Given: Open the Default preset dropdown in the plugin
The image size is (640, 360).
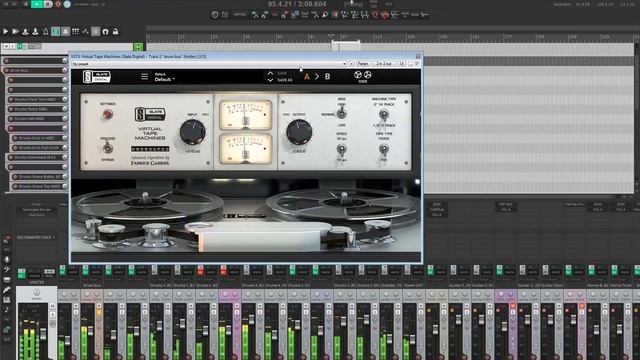Looking at the screenshot, I should pos(164,79).
